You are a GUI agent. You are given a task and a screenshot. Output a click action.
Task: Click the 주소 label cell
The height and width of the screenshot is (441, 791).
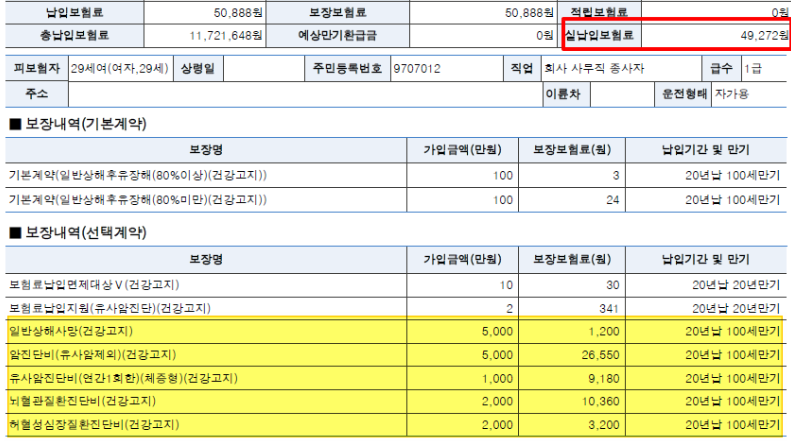(x=37, y=94)
